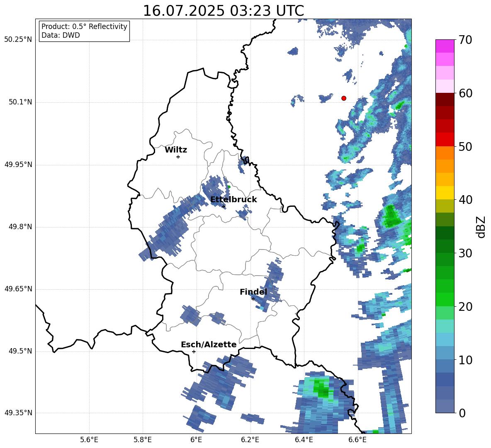The width and height of the screenshot is (491, 448).
Task: Click the 10 value on the colorbar
Action: [465, 360]
